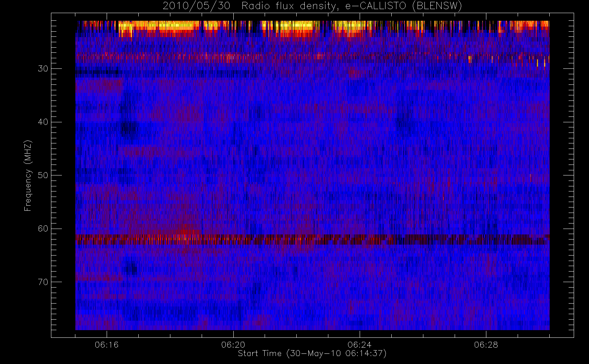
Task: Click the 30 MHz frequency tick label
Action: (x=43, y=69)
